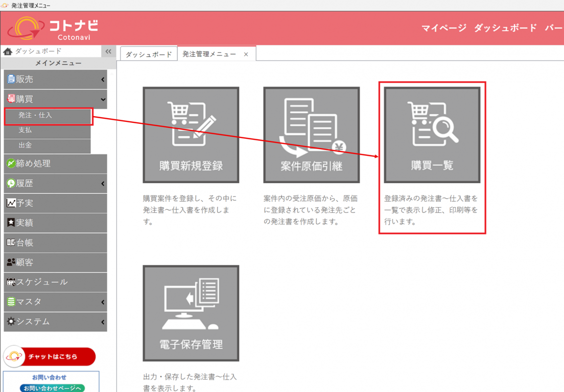
Task: Click the dashboard home icon in sidebar
Action: click(8, 51)
